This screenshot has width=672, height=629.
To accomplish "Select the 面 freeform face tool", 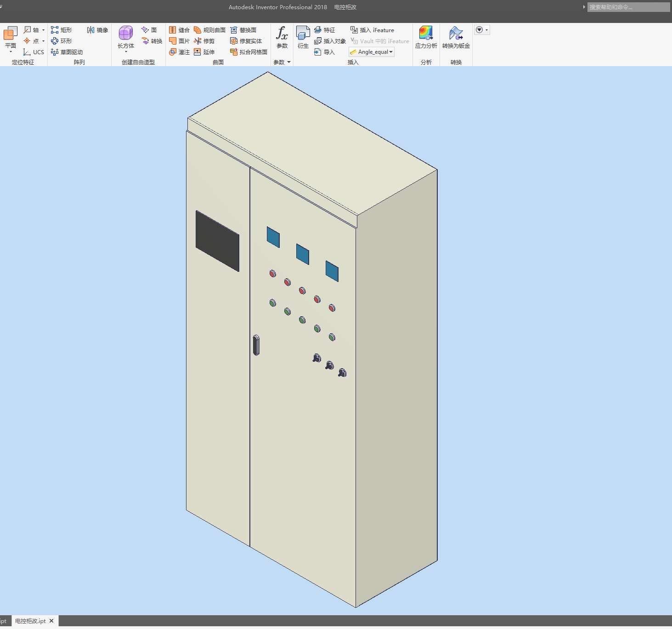I will (x=149, y=30).
